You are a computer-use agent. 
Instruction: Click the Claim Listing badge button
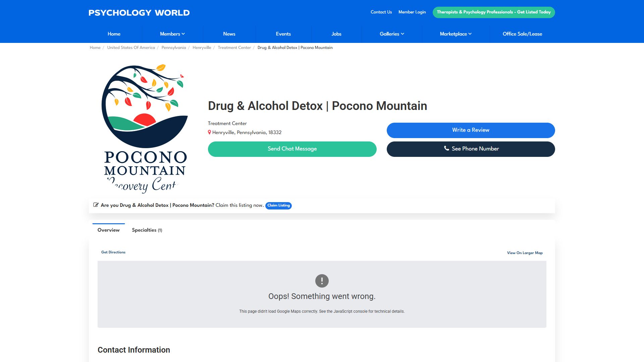point(278,205)
